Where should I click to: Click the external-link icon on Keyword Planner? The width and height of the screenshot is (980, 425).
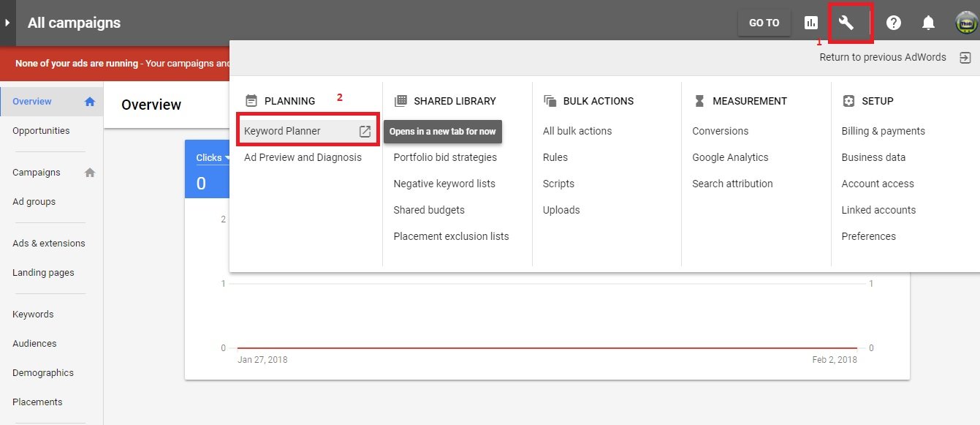pos(365,130)
